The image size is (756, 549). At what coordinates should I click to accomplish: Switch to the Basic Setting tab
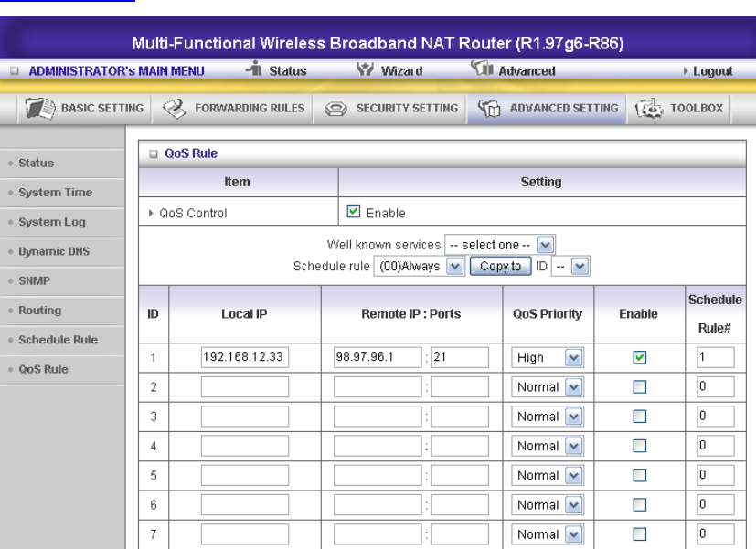(84, 109)
